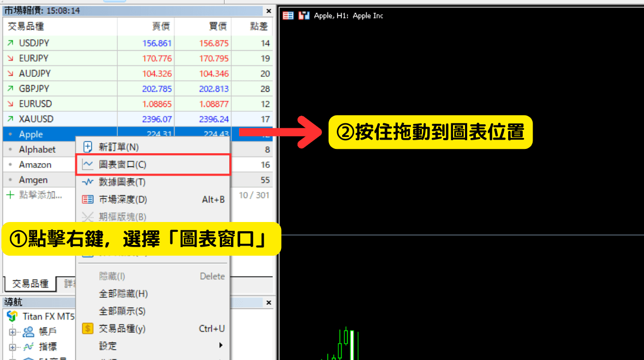Click the Apple, H1 chart title
This screenshot has width=644, height=360.
(348, 16)
